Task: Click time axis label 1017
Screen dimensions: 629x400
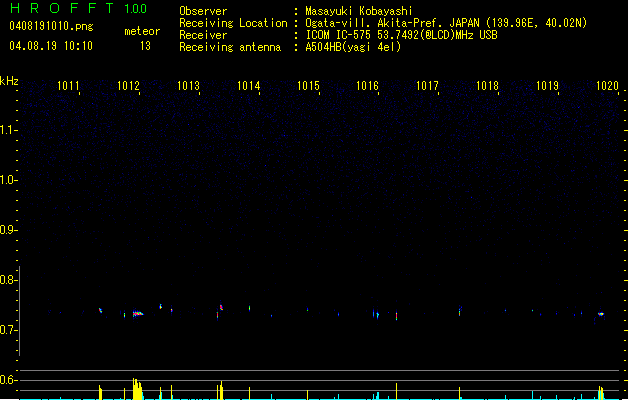Action: click(427, 86)
